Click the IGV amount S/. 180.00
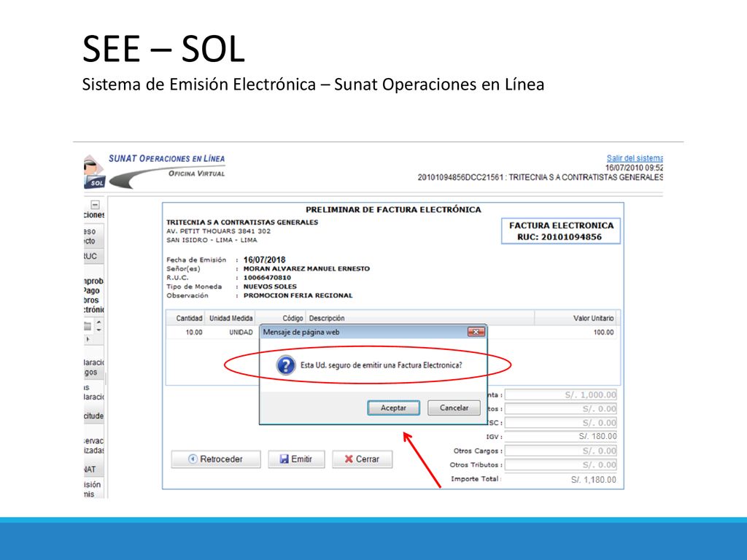 coord(597,436)
